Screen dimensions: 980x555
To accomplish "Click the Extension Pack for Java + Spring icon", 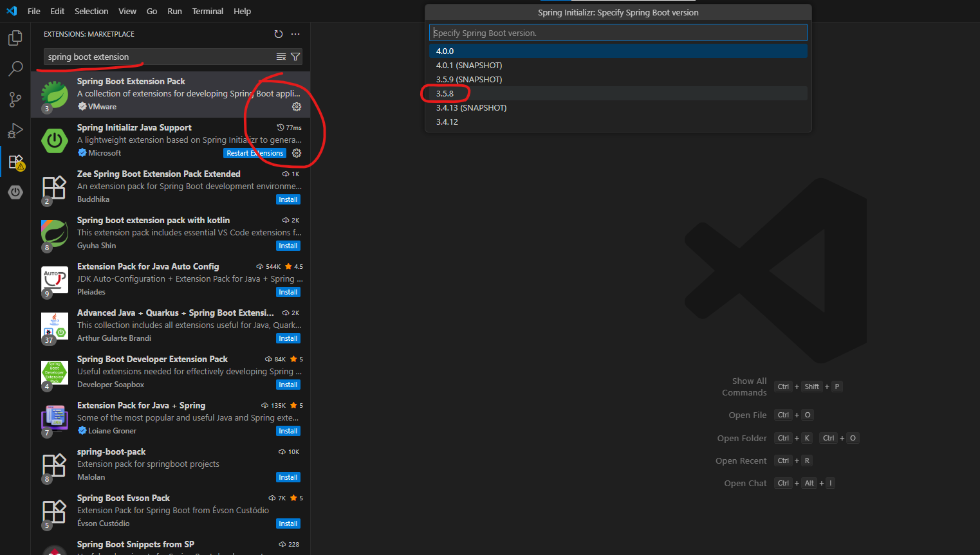I will pyautogui.click(x=55, y=419).
